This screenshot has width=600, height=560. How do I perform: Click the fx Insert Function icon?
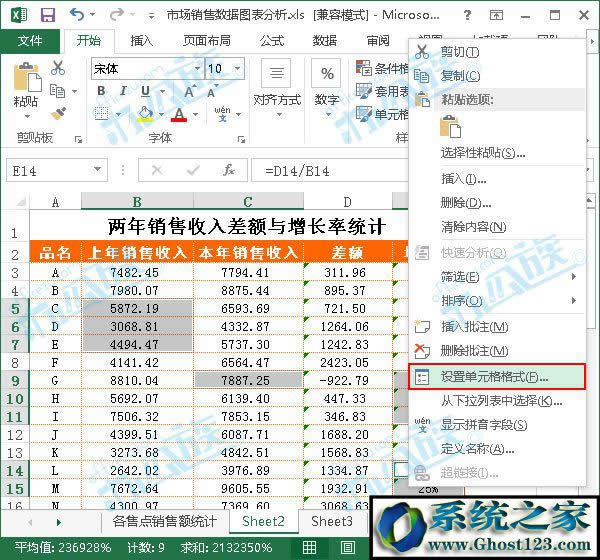(229, 170)
